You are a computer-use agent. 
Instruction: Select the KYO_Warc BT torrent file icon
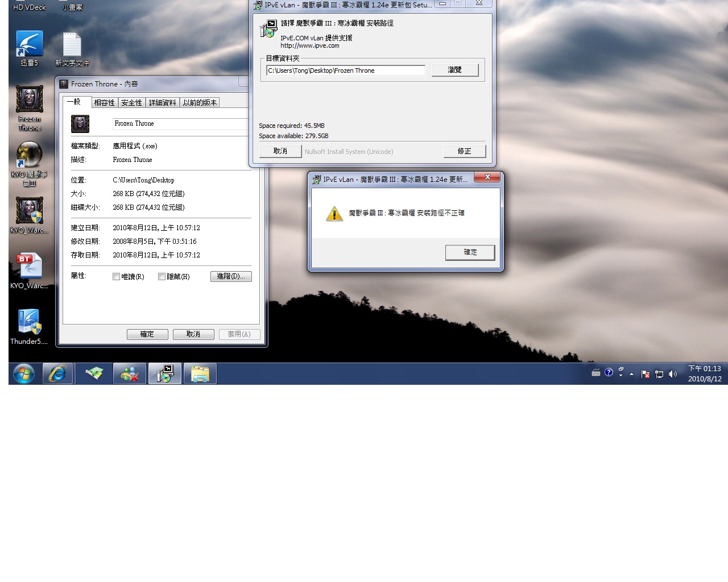(29, 271)
